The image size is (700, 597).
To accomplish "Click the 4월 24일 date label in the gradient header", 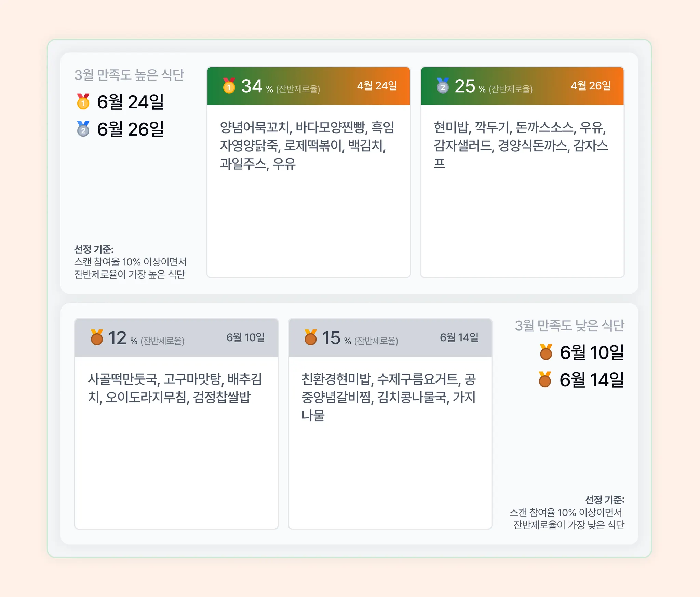I will point(377,86).
